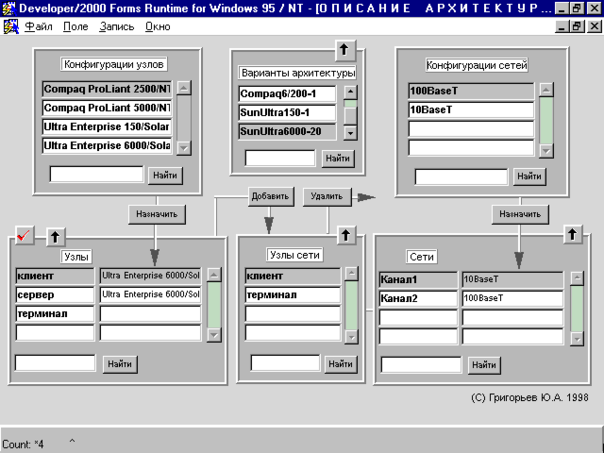This screenshot has width=604, height=453.
Task: Restore the inner form window via menu-bar button
Action: pos(577,26)
